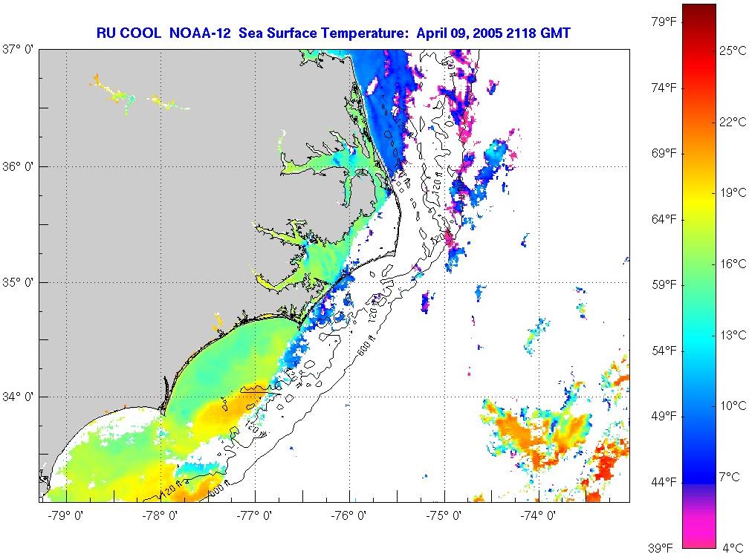The height and width of the screenshot is (560, 749).
Task: Click the '10°C' colorbar label
Action: (733, 406)
